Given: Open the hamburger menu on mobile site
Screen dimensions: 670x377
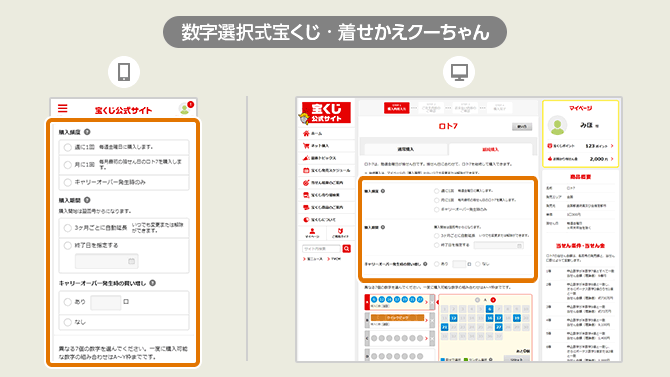Looking at the screenshot, I should click(62, 108).
